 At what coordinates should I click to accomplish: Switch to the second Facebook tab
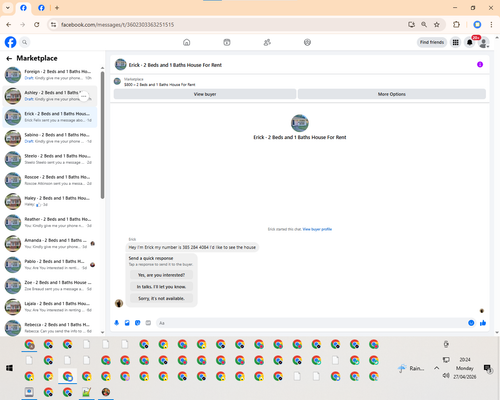(x=41, y=8)
